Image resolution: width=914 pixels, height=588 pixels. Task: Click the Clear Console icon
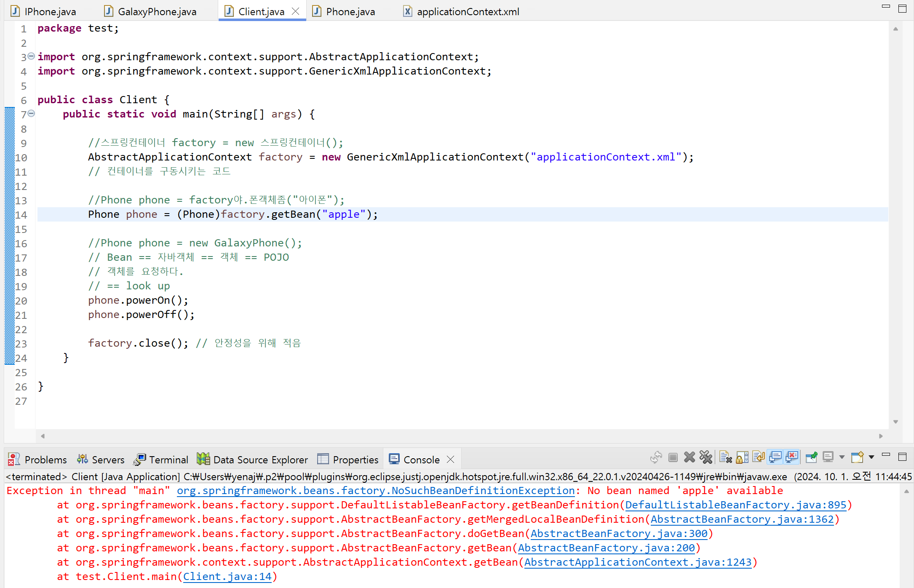(x=725, y=457)
